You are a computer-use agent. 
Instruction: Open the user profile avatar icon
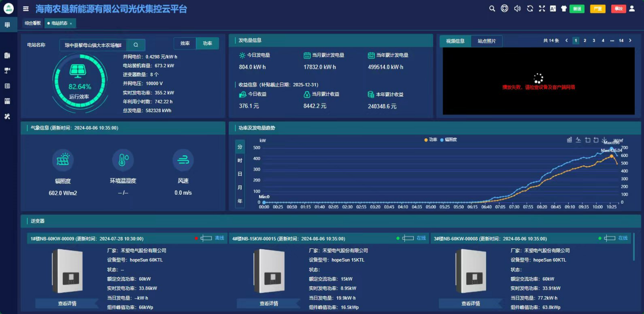(x=632, y=8)
